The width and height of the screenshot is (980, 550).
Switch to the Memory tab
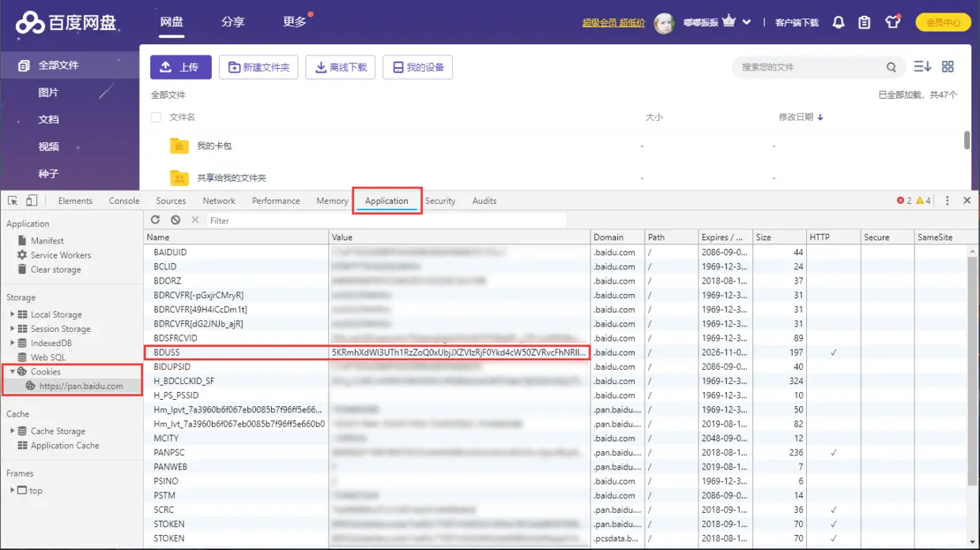click(332, 201)
